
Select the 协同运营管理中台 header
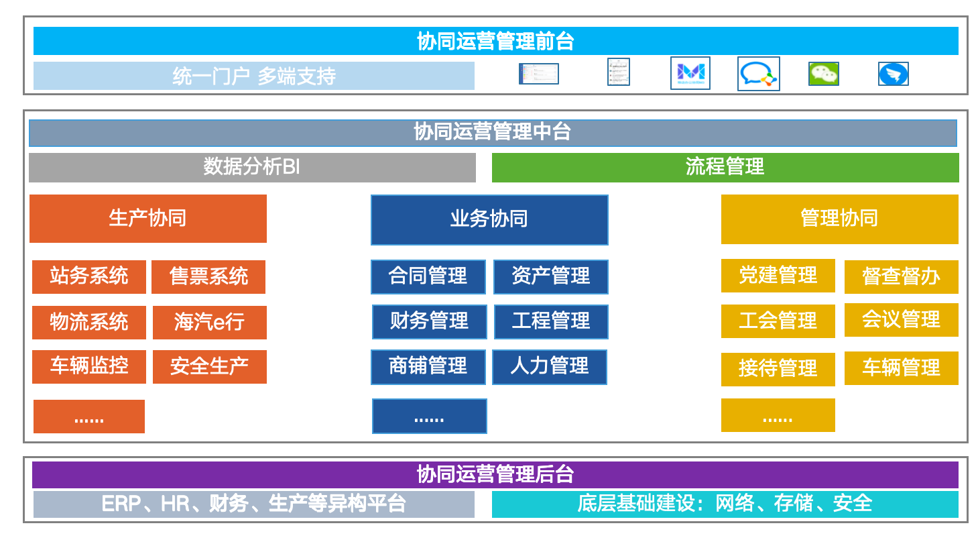[493, 133]
